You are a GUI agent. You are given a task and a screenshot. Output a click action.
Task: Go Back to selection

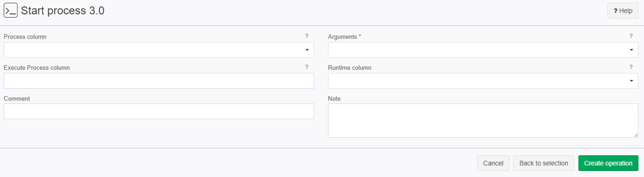click(x=544, y=163)
